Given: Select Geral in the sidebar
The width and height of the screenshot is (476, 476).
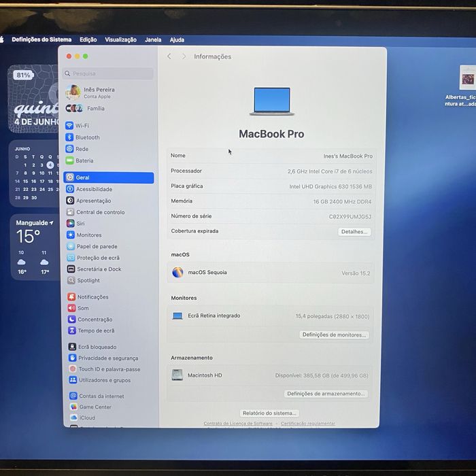Looking at the screenshot, I should 109,177.
